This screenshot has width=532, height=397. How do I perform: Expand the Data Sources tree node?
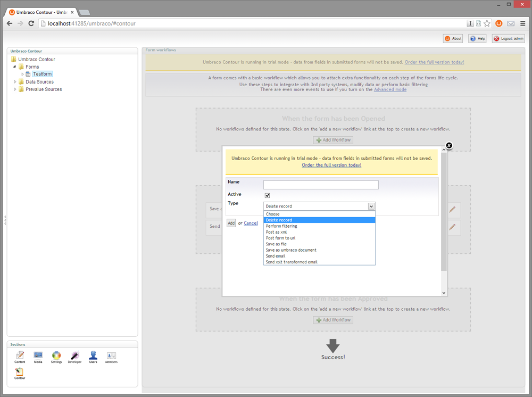pyautogui.click(x=15, y=82)
